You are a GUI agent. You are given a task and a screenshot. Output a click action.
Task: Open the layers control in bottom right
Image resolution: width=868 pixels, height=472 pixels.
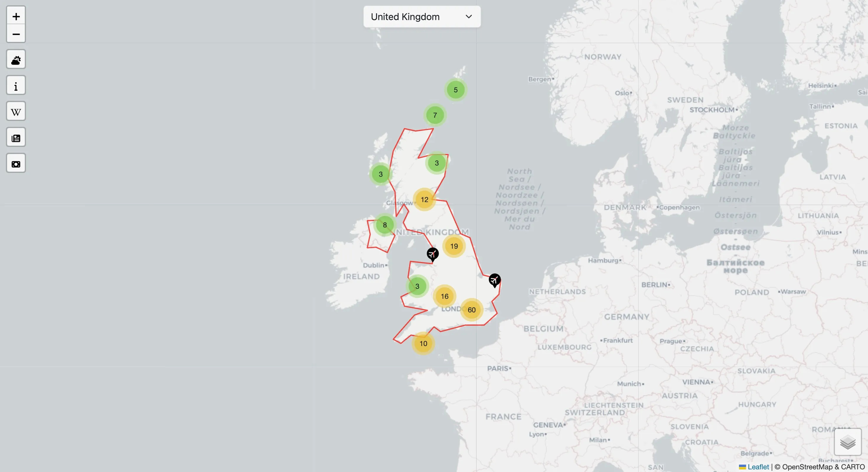point(847,443)
